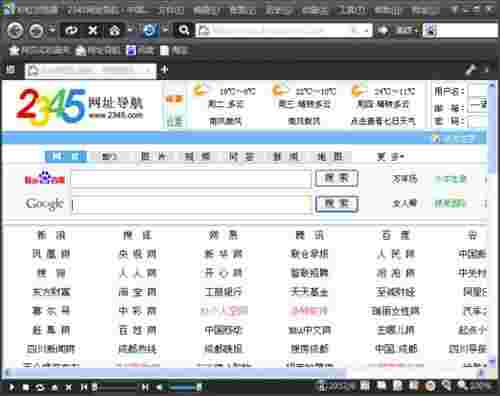
Task: Click the go arrow right of address bar
Action: [x=383, y=30]
